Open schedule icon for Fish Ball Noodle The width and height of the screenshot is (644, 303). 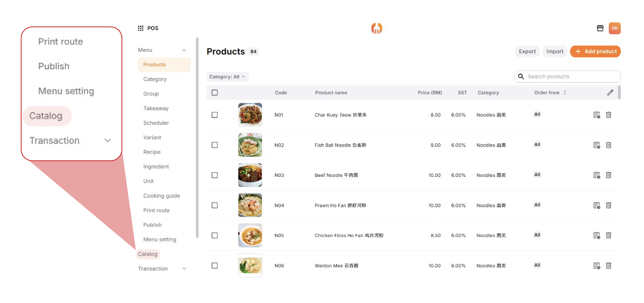(x=597, y=145)
